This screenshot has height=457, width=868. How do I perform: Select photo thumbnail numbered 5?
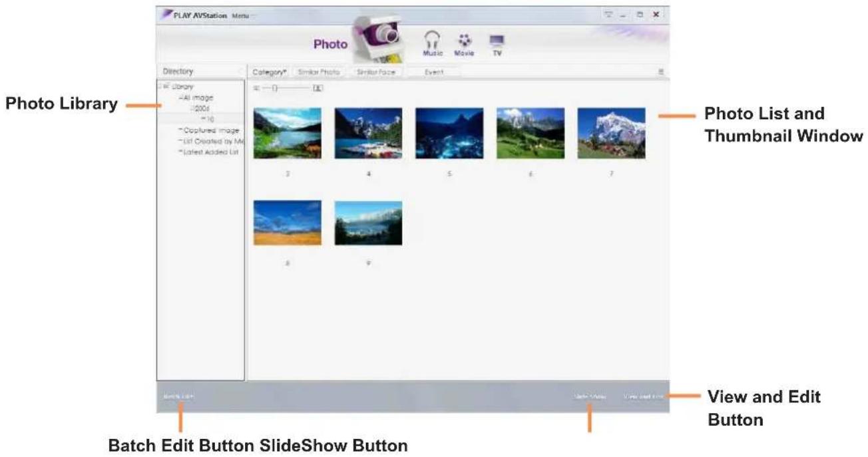(x=449, y=133)
